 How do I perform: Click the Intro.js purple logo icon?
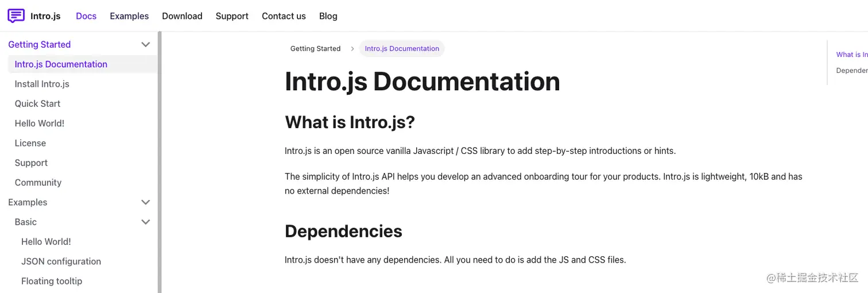(x=16, y=16)
